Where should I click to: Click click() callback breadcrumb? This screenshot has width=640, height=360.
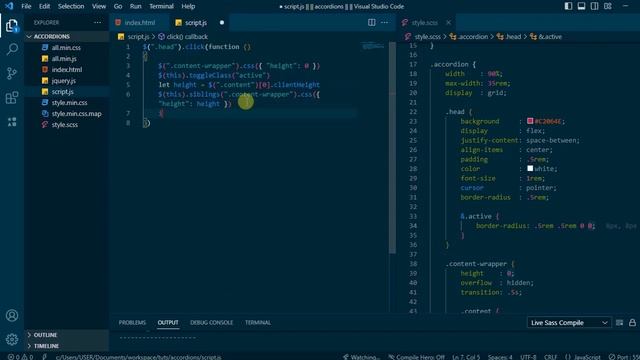pos(183,37)
